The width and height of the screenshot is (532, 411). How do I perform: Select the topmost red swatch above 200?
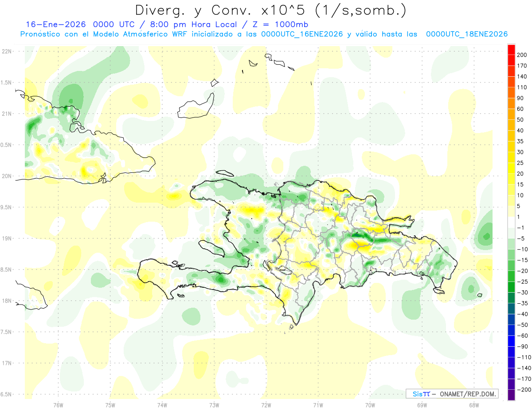511,50
